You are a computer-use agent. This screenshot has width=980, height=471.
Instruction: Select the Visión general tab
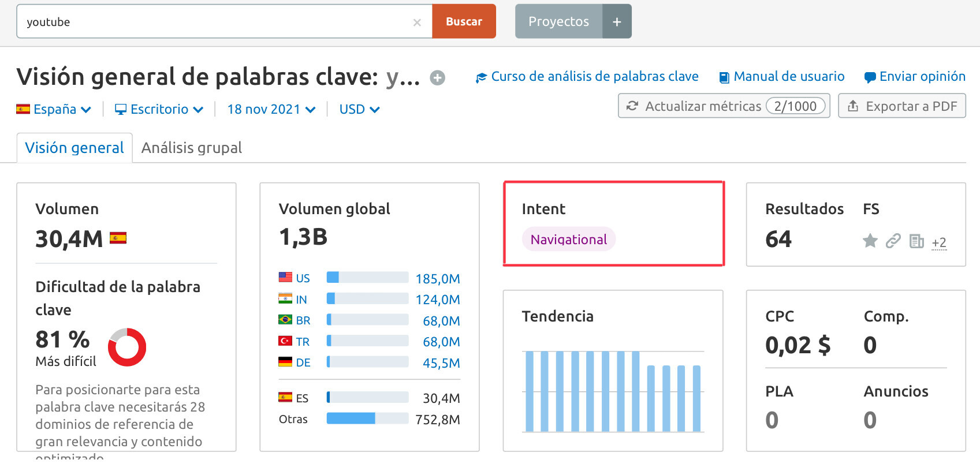74,148
